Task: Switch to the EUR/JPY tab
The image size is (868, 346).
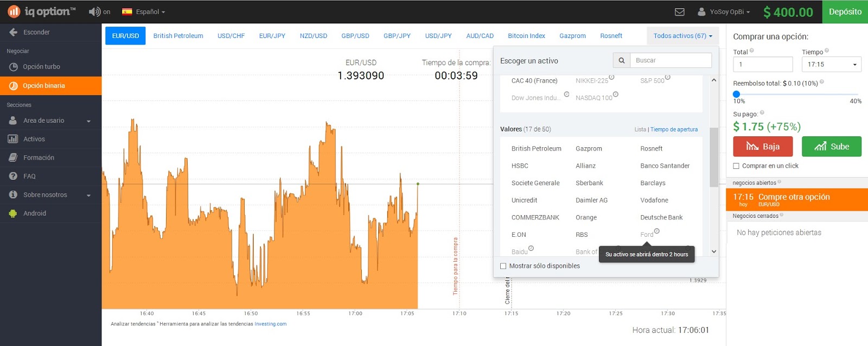Action: pyautogui.click(x=272, y=36)
